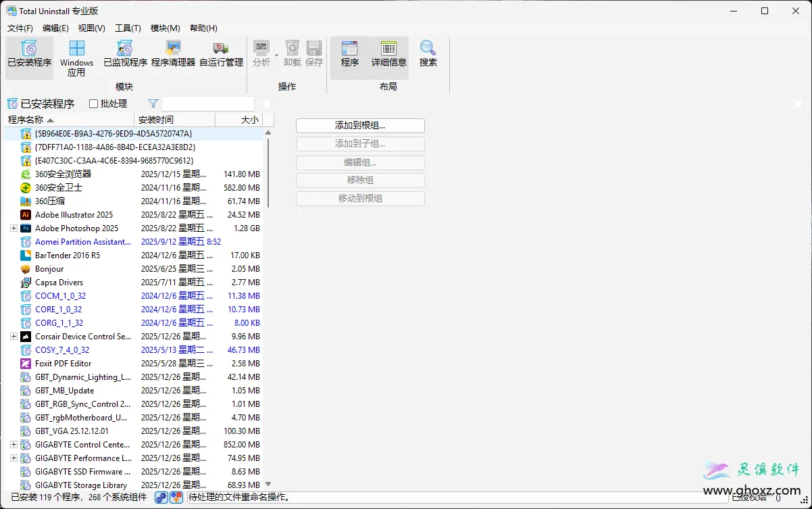Click the 添加到根组 button
The width and height of the screenshot is (812, 509).
[x=360, y=126]
